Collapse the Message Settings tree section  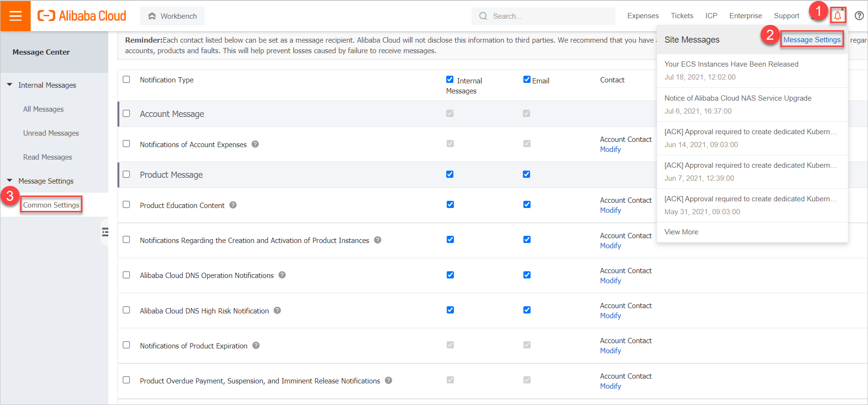coord(10,181)
